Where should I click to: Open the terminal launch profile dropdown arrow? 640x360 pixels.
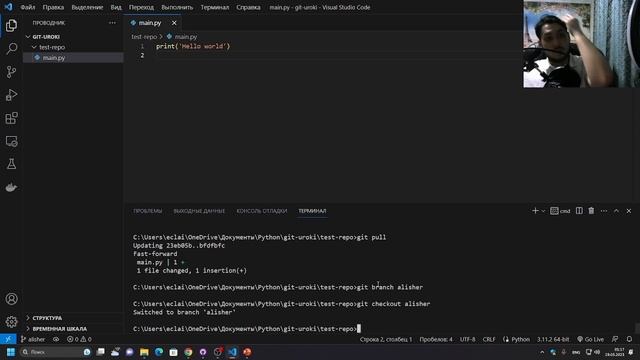[543, 211]
